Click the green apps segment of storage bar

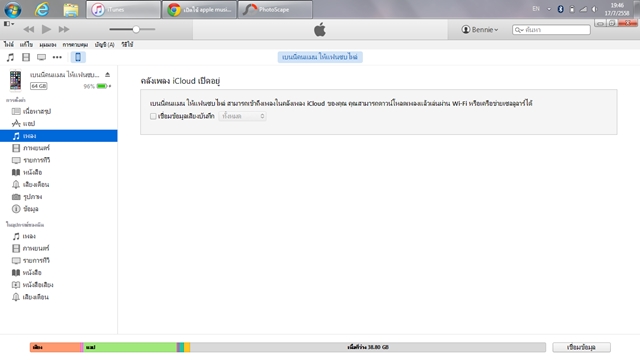point(130,347)
